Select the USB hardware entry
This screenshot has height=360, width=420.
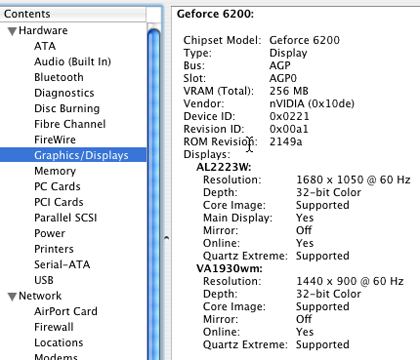(44, 280)
